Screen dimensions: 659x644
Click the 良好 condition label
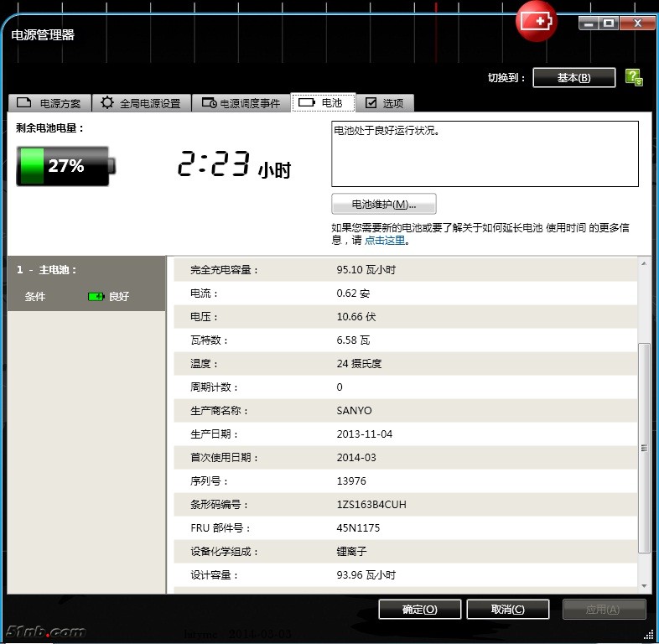(x=119, y=297)
